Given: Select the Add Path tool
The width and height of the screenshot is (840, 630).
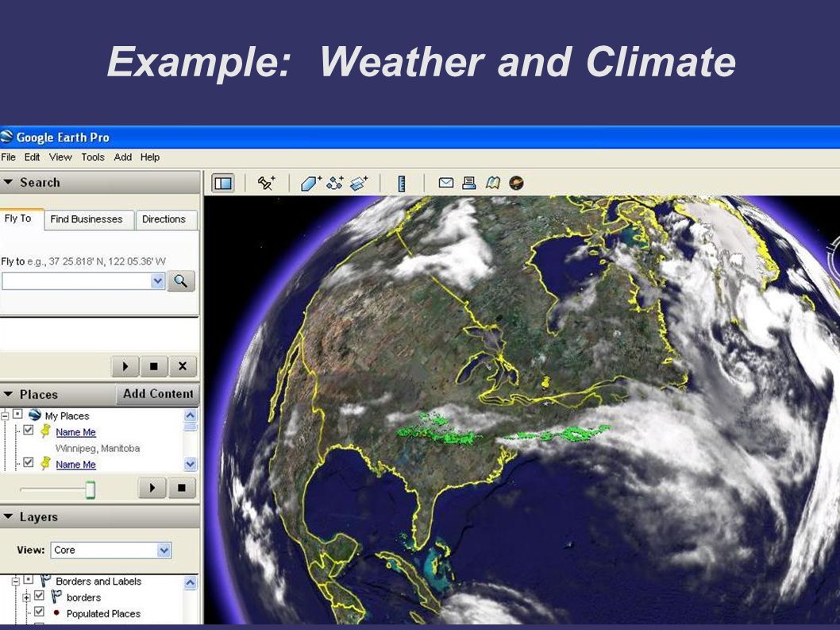Looking at the screenshot, I should click(335, 184).
